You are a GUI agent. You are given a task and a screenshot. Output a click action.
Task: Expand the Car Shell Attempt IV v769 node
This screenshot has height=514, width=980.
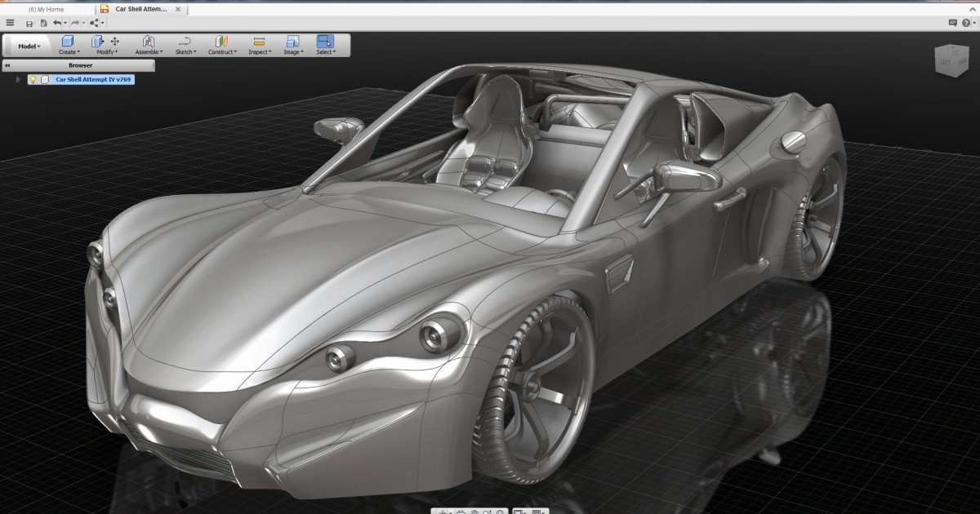[18, 79]
